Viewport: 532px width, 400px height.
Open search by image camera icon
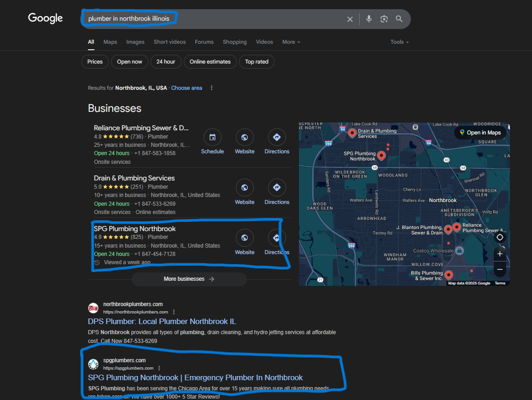click(x=384, y=19)
